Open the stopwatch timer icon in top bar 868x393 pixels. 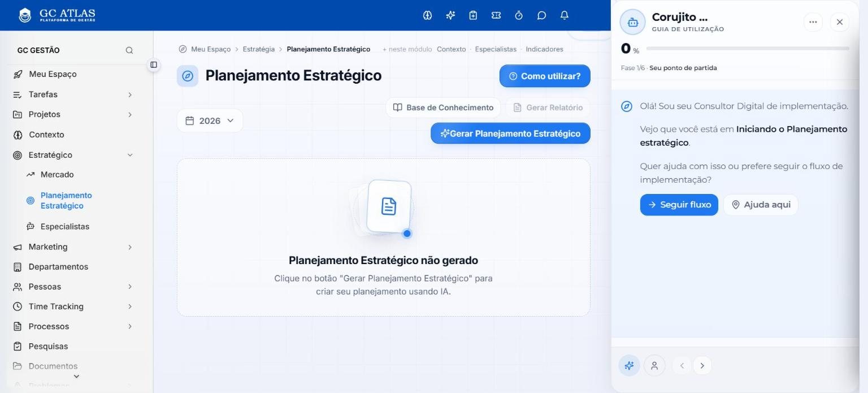519,15
